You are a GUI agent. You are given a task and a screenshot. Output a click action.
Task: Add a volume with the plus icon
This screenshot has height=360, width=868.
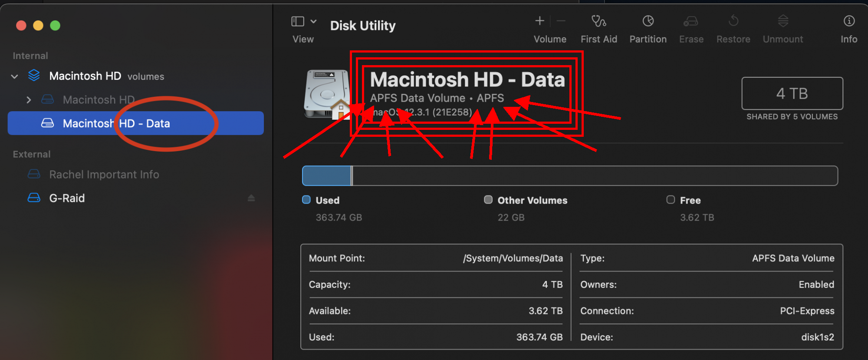pyautogui.click(x=539, y=21)
